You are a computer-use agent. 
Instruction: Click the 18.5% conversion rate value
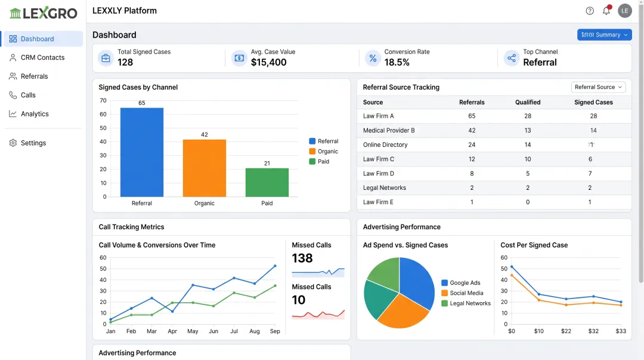[x=397, y=63]
